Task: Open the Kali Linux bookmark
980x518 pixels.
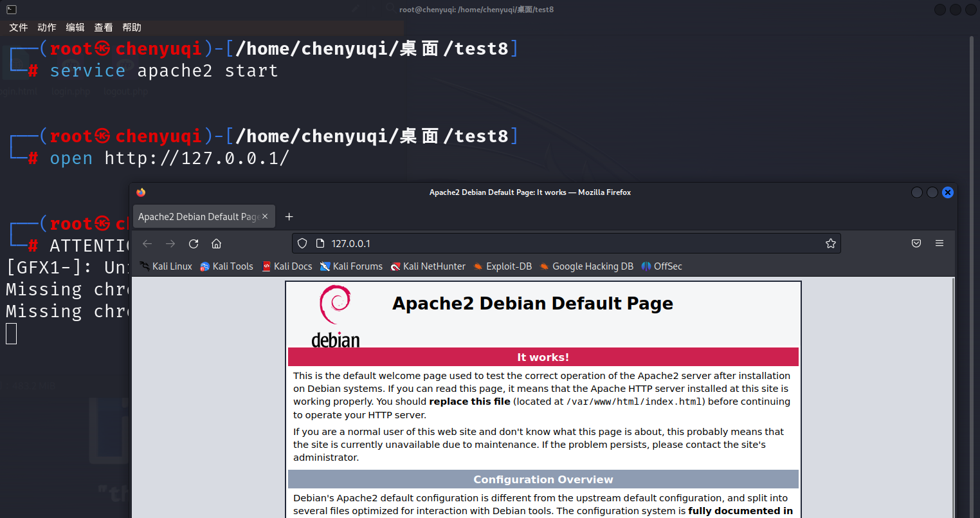Action: click(x=166, y=266)
